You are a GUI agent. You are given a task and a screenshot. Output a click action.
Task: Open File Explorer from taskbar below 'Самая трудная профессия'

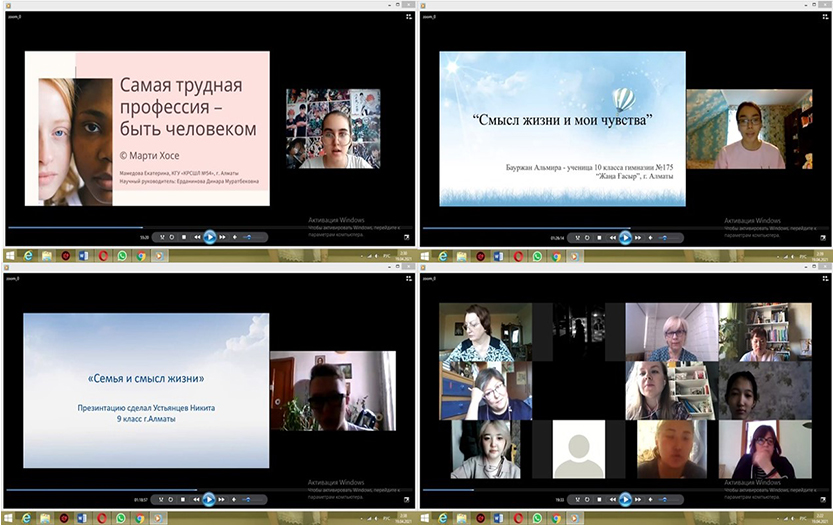(46, 256)
